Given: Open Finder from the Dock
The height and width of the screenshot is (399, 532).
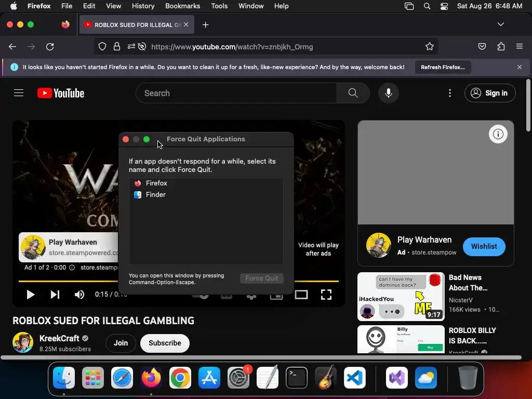Looking at the screenshot, I should tap(64, 378).
